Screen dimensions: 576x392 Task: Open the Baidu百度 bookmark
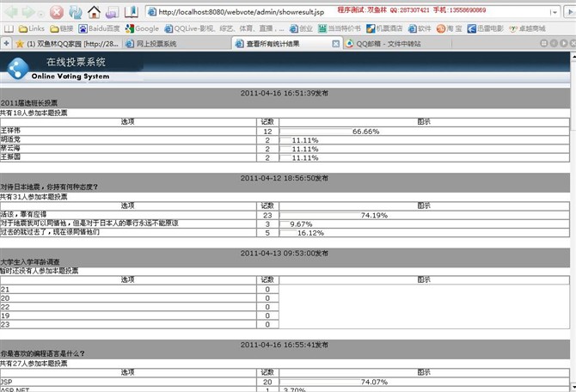(x=97, y=28)
